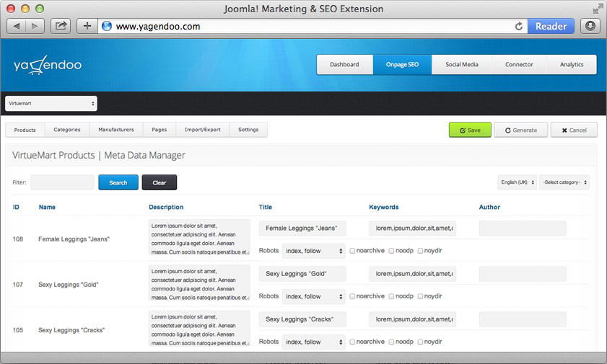Open Robots dropdown for Sexy Leggings "Gold"
The height and width of the screenshot is (364, 607).
(313, 296)
